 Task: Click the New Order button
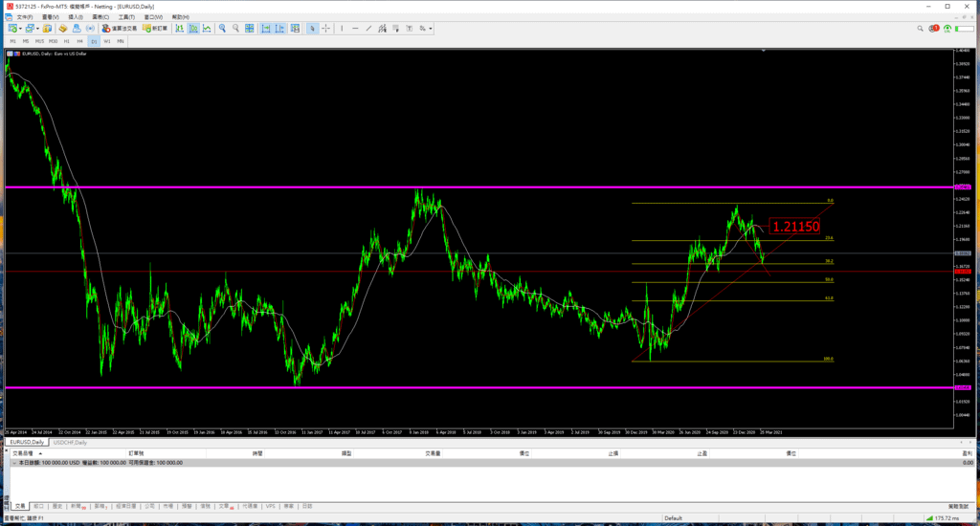155,28
